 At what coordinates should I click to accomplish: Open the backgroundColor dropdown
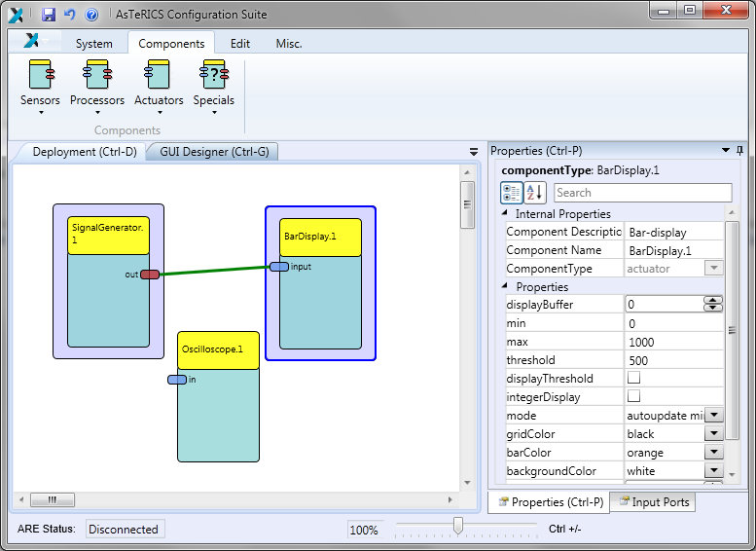click(x=713, y=470)
